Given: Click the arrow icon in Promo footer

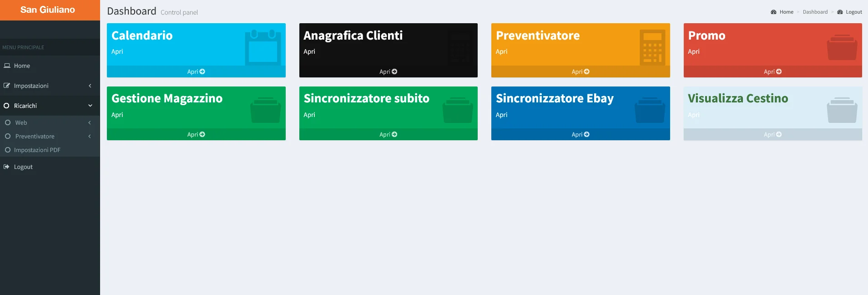Looking at the screenshot, I should (779, 71).
